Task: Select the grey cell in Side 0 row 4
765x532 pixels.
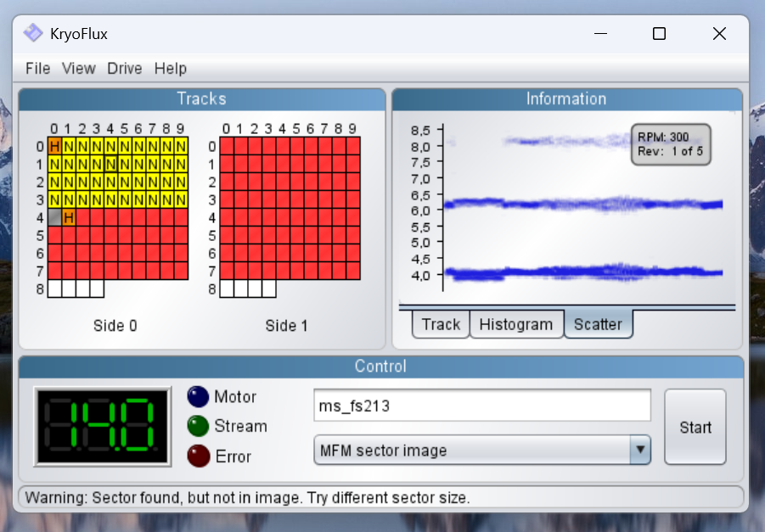Action: tap(54, 217)
